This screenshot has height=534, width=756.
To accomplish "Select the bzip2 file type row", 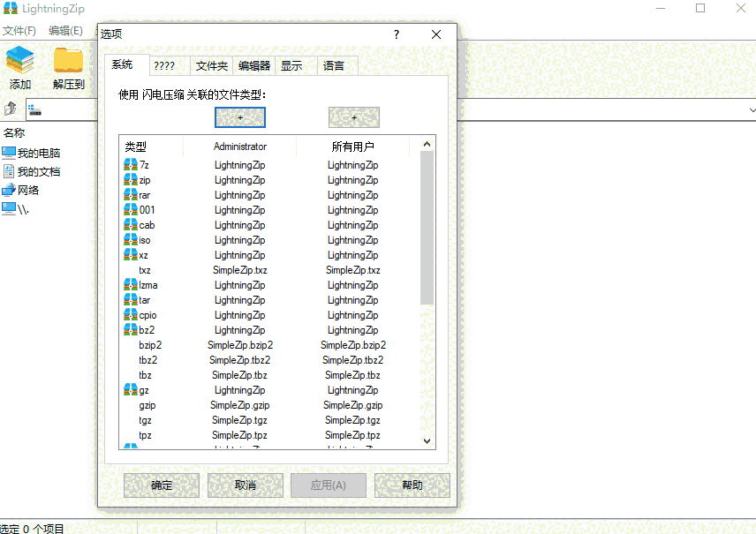I will (x=270, y=345).
